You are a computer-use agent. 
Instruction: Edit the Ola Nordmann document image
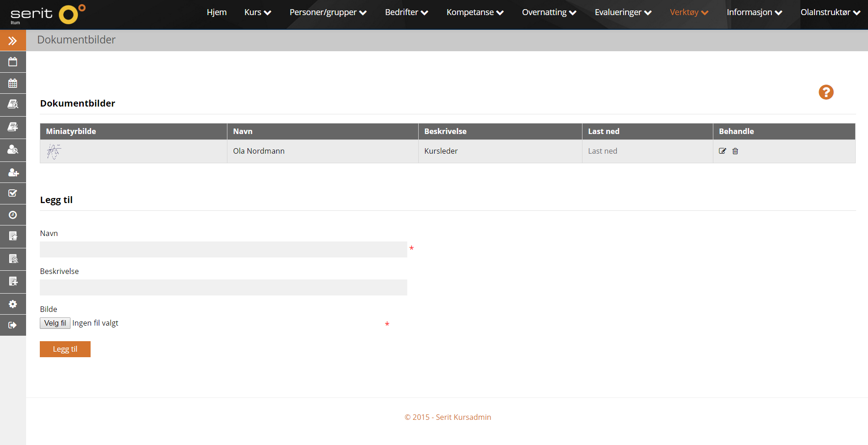[722, 151]
